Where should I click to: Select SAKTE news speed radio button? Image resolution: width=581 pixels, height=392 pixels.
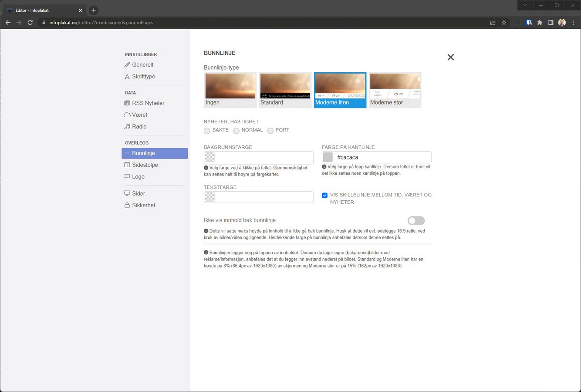(207, 131)
